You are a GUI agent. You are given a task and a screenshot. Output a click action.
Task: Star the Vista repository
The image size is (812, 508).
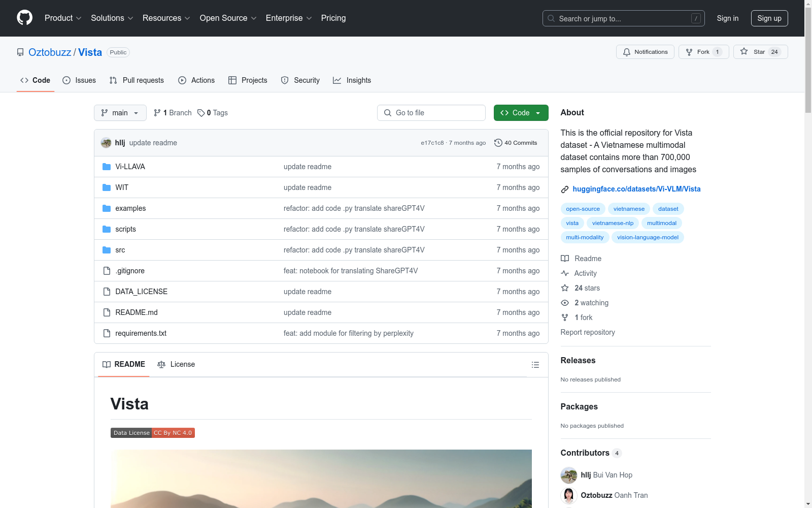point(760,52)
